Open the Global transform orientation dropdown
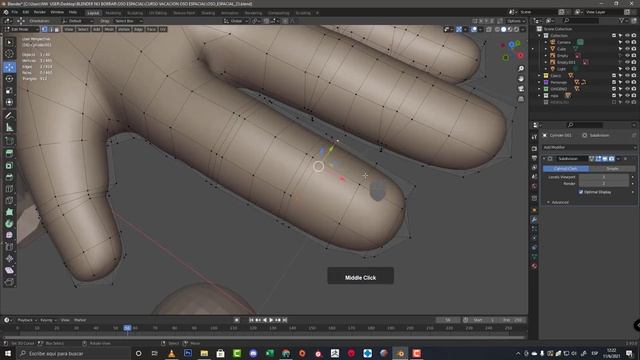Screen dimensions: 640x360 click(236, 21)
